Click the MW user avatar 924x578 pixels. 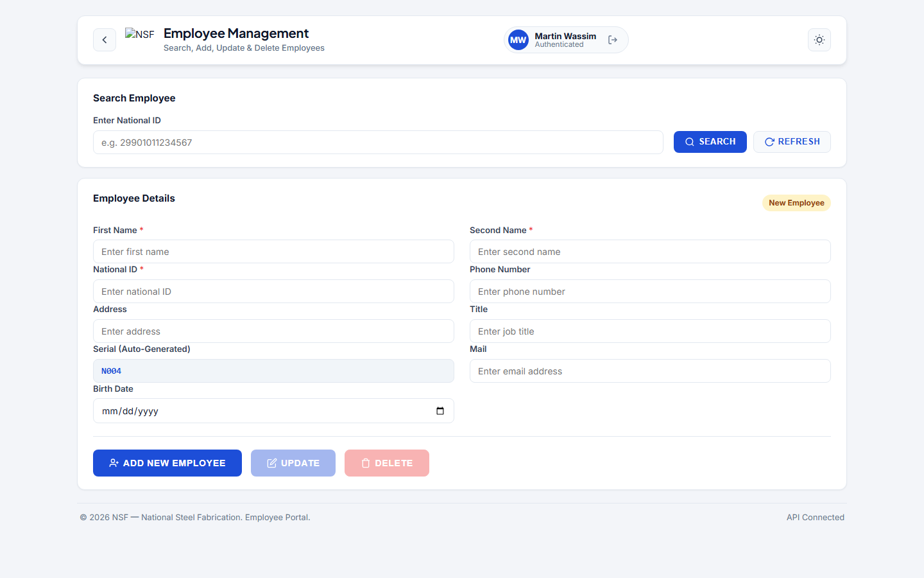[518, 40]
